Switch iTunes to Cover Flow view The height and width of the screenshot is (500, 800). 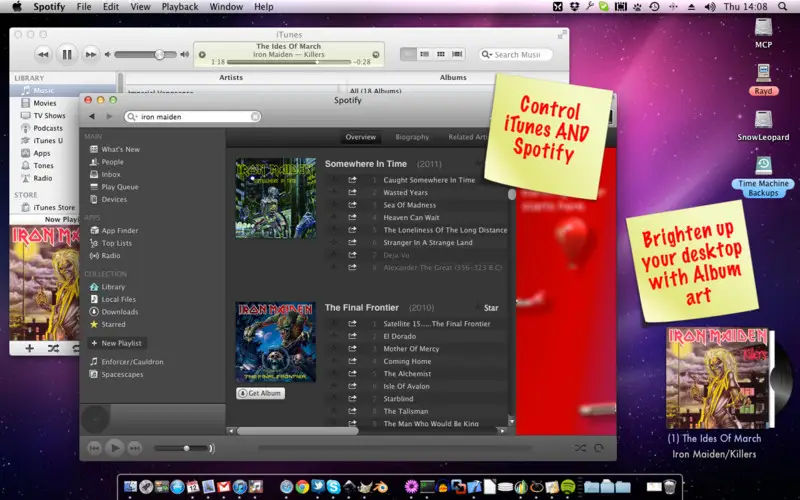point(457,54)
